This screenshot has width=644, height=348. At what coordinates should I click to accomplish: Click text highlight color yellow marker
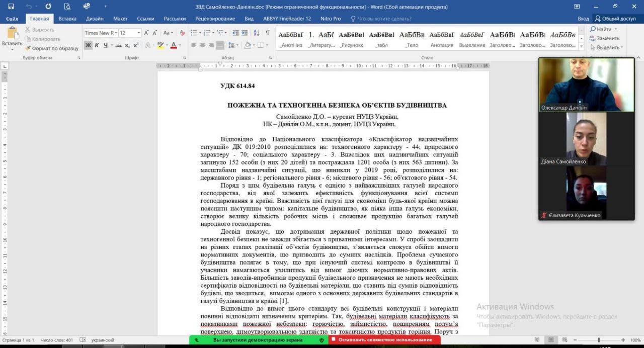pyautogui.click(x=160, y=45)
